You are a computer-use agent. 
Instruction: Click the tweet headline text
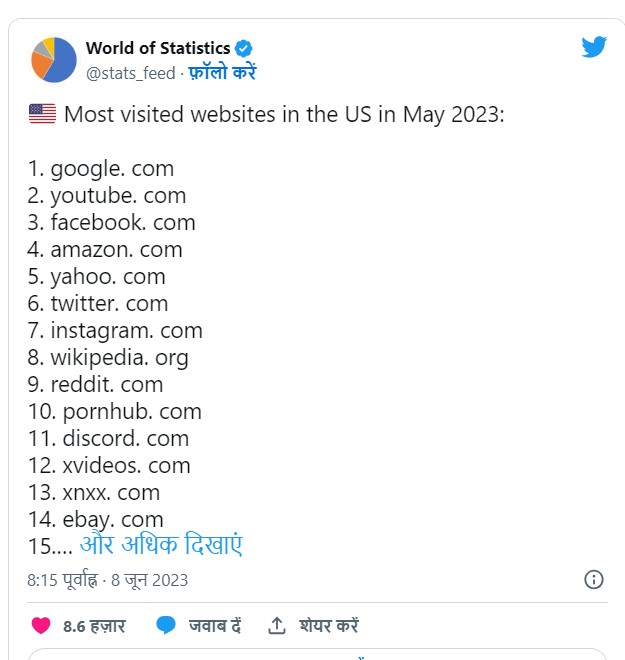(x=284, y=114)
